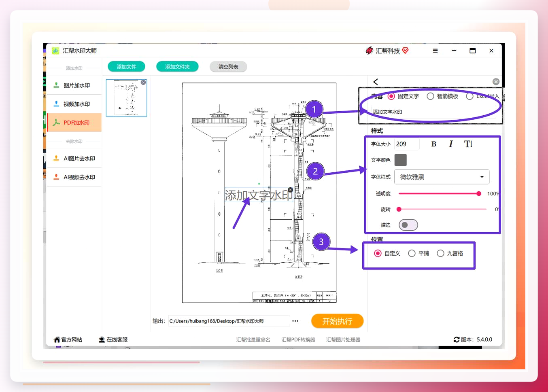The height and width of the screenshot is (392, 548).
Task: Open 图片加水印 from the sidebar
Action: 74,85
